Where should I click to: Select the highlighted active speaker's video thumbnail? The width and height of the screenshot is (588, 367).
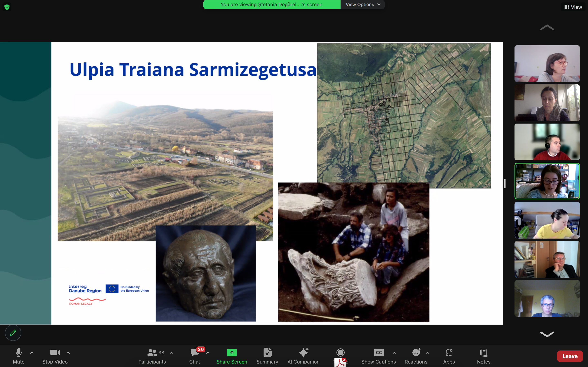(x=547, y=181)
